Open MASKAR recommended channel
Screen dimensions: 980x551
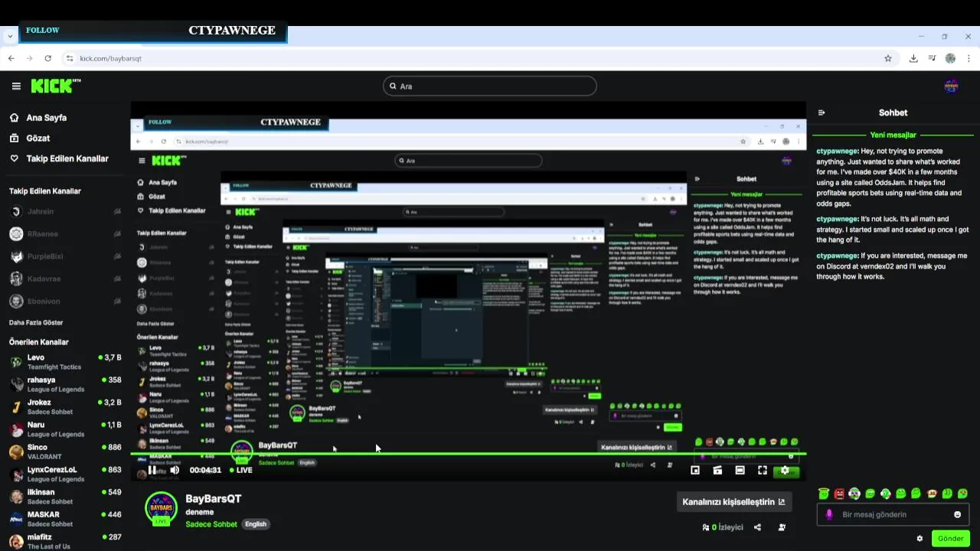click(65, 519)
